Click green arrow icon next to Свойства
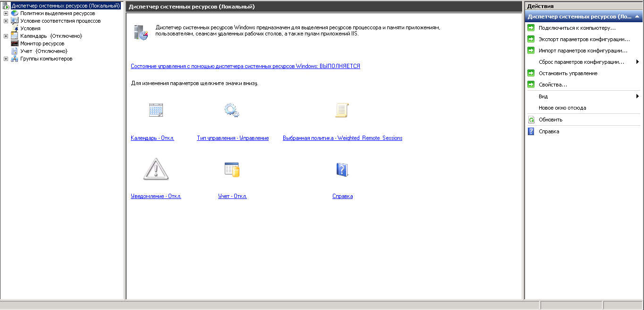The height and width of the screenshot is (310, 644). pyautogui.click(x=531, y=85)
